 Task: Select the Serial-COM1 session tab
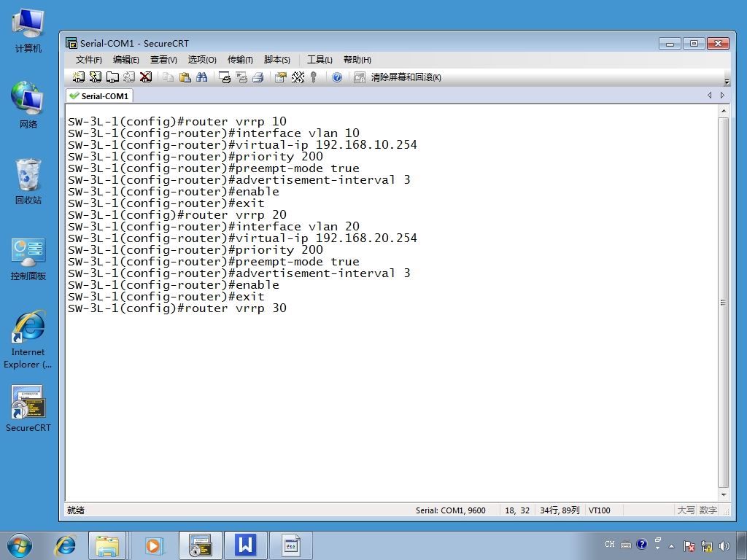coord(99,96)
